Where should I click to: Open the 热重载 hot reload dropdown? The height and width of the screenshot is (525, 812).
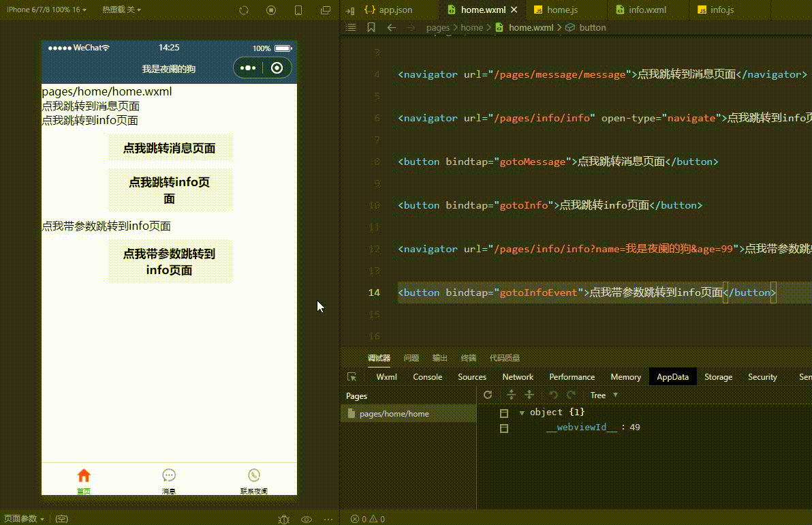pyautogui.click(x=122, y=10)
